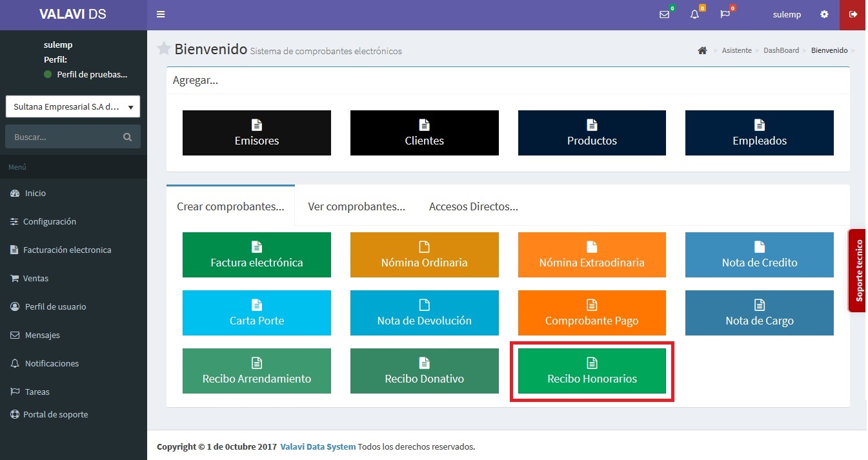Open the envelope messages icon in top bar

pos(664,15)
